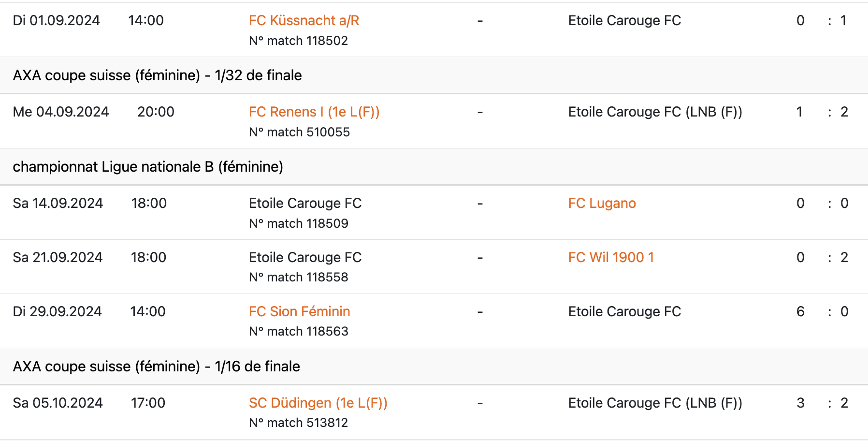The width and height of the screenshot is (868, 441).
Task: Open the FC Renens I (1e L(F)) link
Action: point(314,112)
